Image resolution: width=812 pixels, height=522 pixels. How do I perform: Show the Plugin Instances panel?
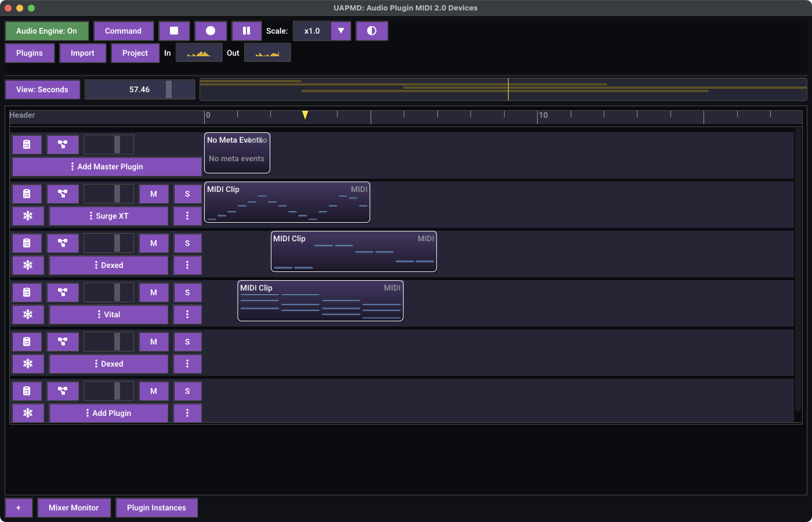coord(157,507)
